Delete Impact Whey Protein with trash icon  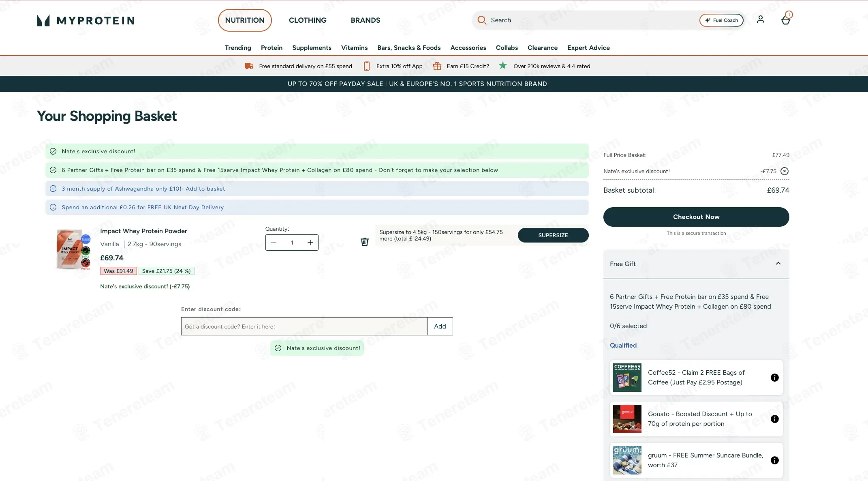click(365, 242)
